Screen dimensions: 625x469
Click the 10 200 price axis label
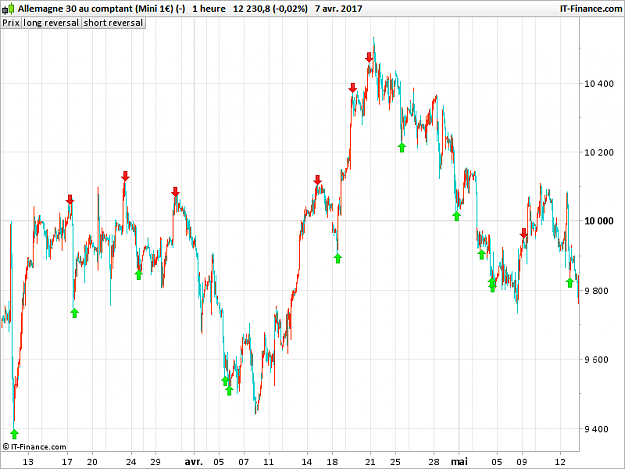point(599,152)
